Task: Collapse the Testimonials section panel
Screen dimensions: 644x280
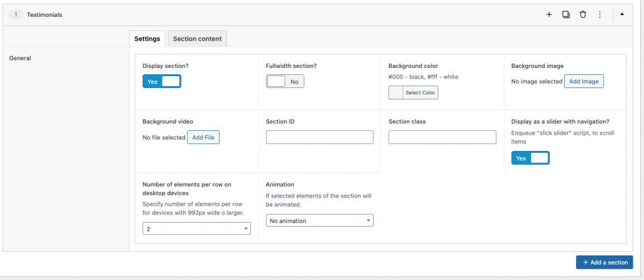Action: point(622,14)
